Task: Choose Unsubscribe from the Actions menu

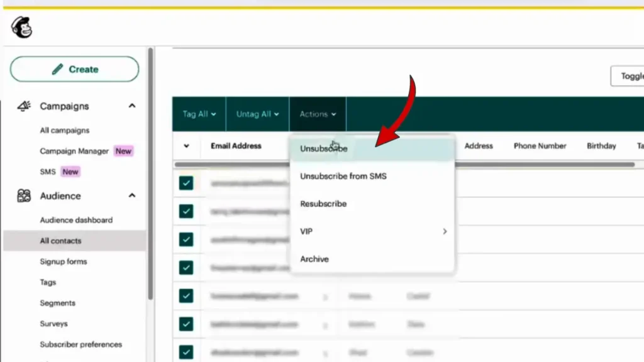Action: point(323,149)
